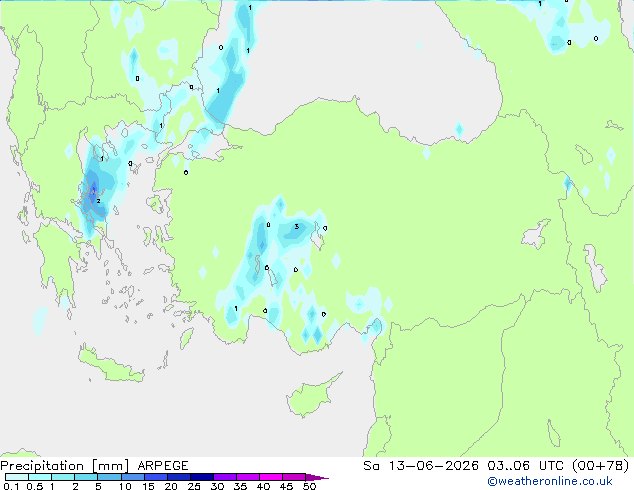Click the '10' legend scale label
The width and height of the screenshot is (634, 490).
click(125, 486)
